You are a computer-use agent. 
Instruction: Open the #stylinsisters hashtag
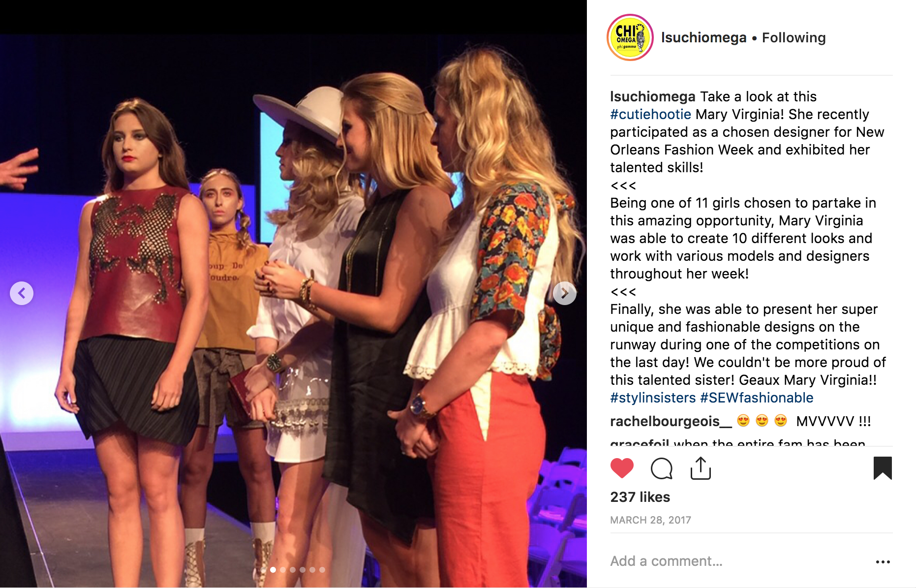tap(653, 398)
